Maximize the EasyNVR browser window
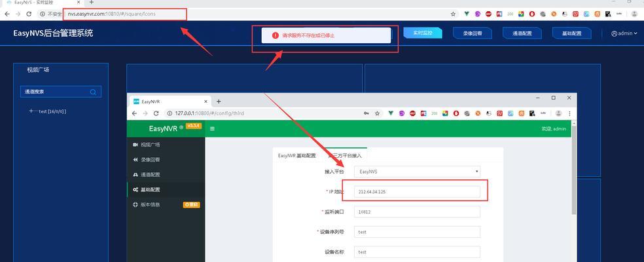Viewport: 644px width, 262px height. pos(554,98)
